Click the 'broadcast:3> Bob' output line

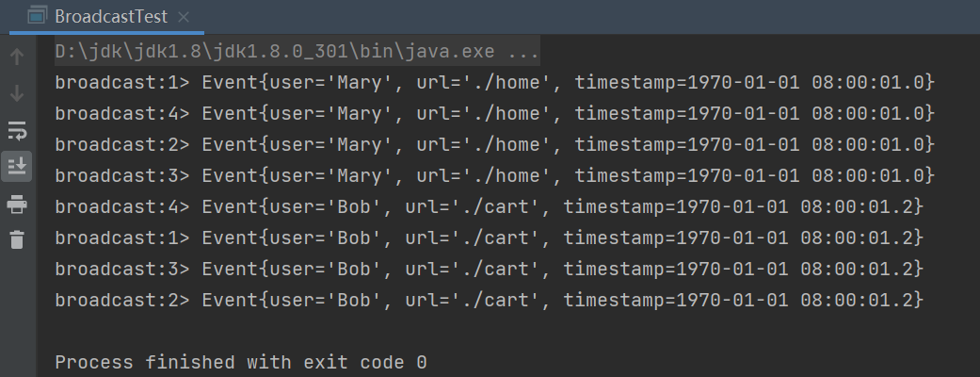click(x=490, y=269)
